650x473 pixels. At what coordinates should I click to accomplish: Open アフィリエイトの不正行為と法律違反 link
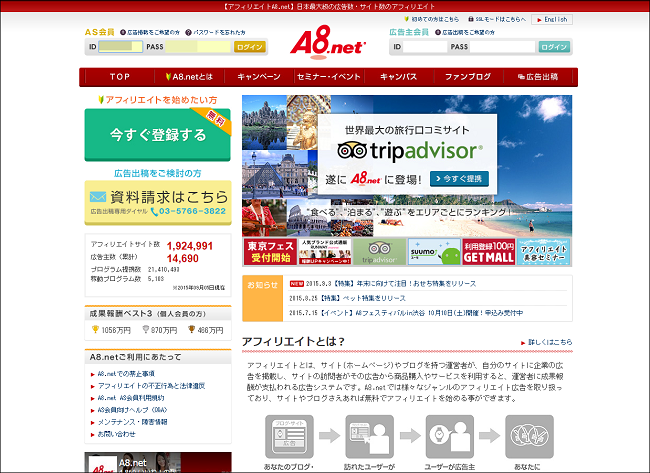[x=151, y=386]
